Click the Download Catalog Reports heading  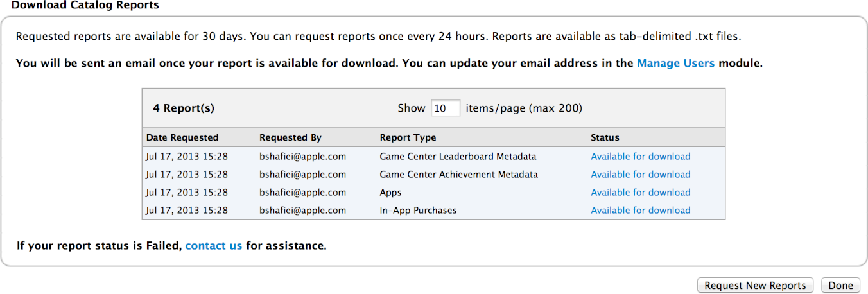coord(85,5)
